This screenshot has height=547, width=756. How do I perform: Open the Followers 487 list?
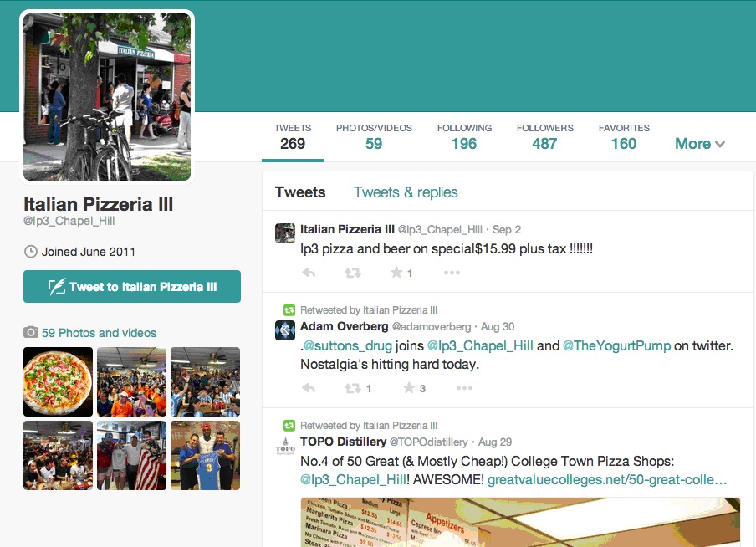coord(544,136)
